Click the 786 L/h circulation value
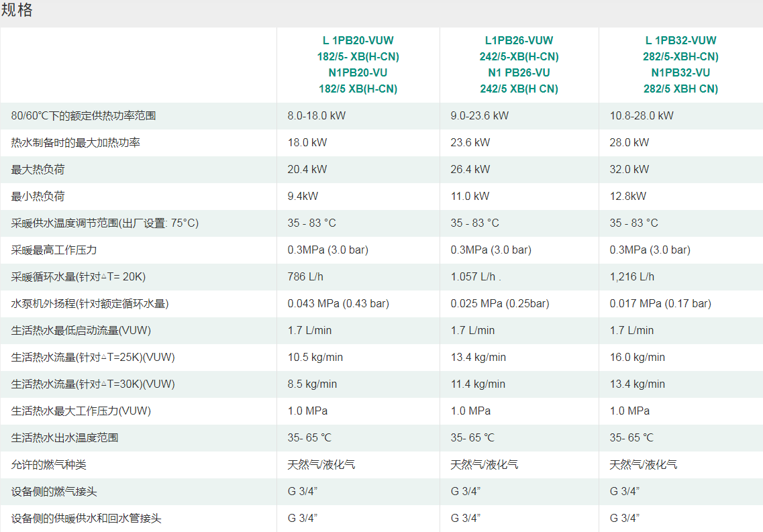This screenshot has width=763, height=532. [305, 277]
